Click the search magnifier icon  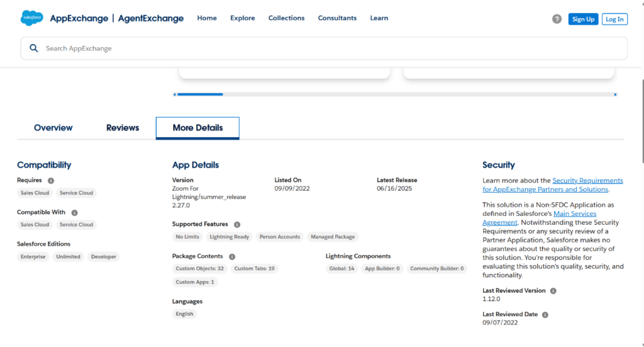[x=33, y=48]
